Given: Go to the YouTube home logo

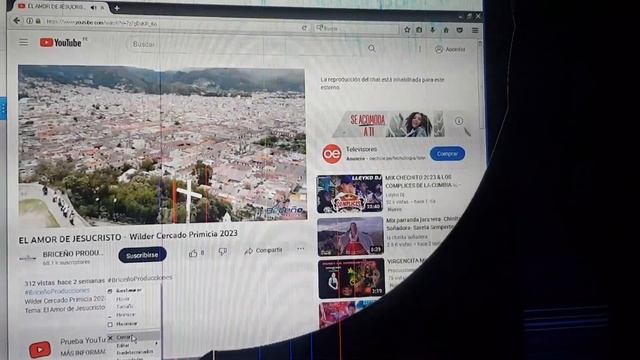Looking at the screenshot, I should [x=61, y=42].
